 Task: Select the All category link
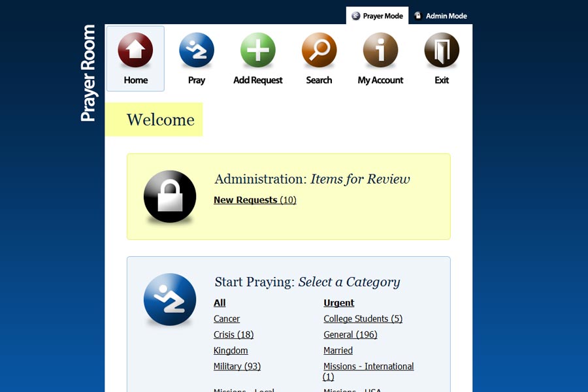(220, 302)
